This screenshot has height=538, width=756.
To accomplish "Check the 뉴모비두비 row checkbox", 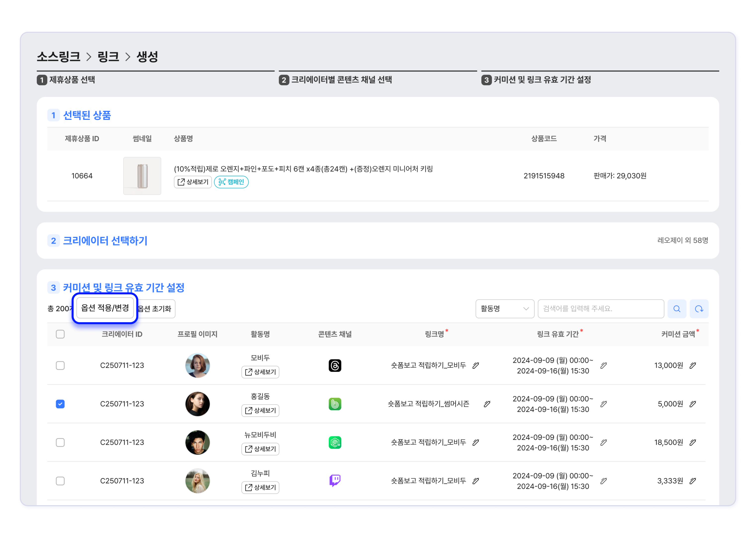I will 60,442.
